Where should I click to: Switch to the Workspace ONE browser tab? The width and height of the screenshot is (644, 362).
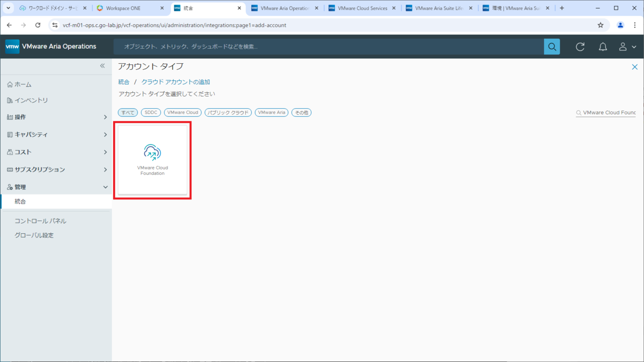tap(130, 9)
